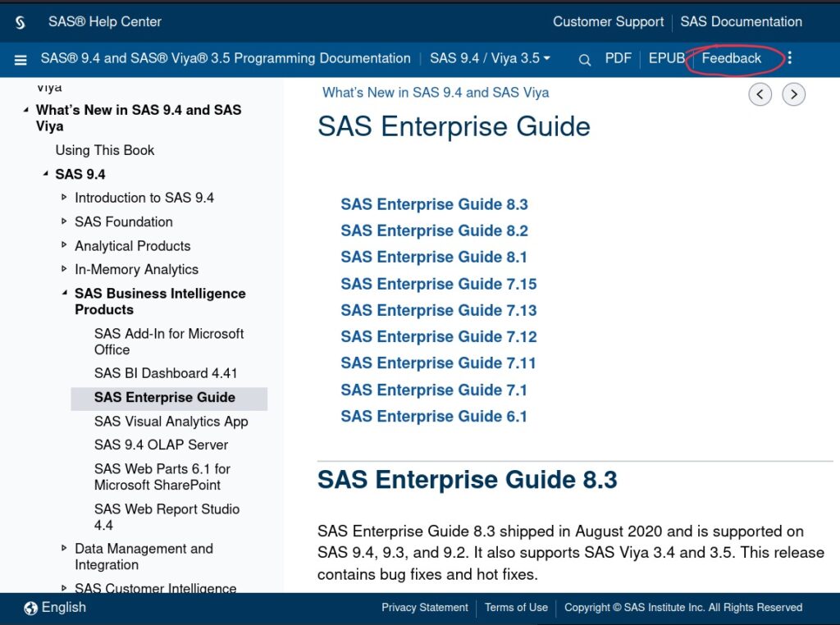The width and height of the screenshot is (840, 625).
Task: Expand Data Management and Integration
Action: [64, 548]
